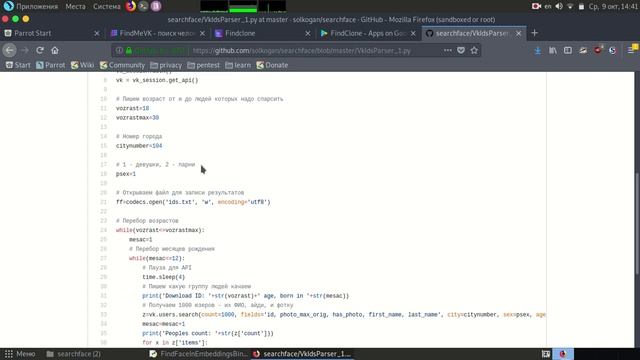Open the terminal launcher in top panel

coord(143,6)
